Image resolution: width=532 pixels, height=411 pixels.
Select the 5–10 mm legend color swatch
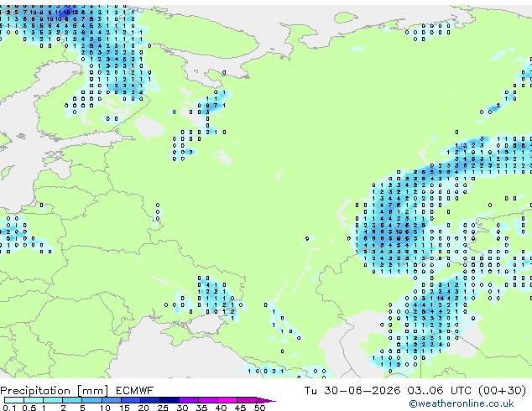[91, 400]
